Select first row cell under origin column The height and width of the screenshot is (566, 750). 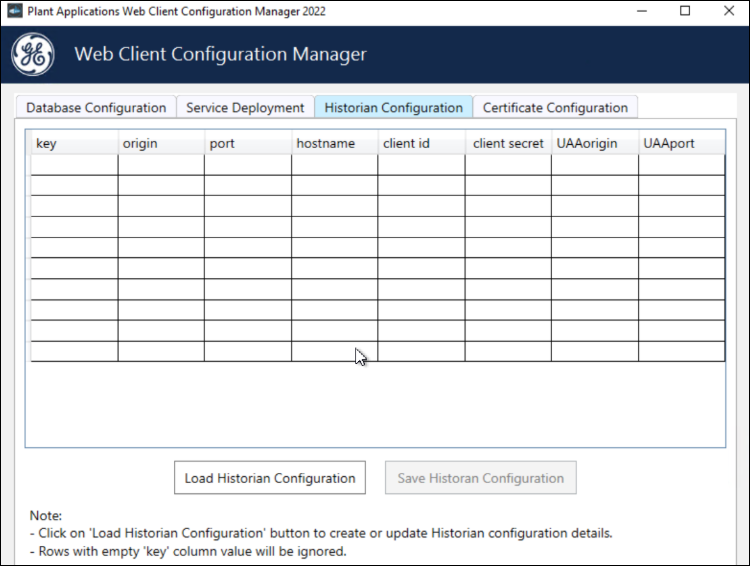click(x=161, y=165)
